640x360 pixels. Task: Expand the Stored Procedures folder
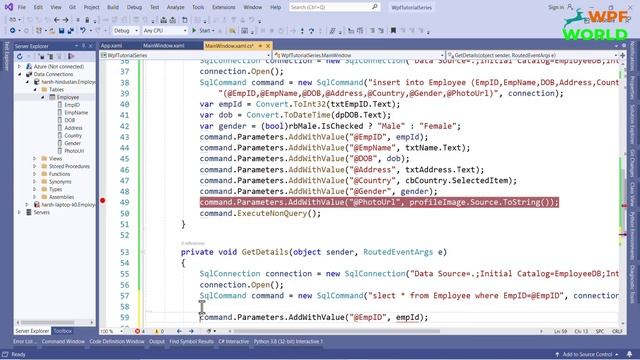pos(35,167)
